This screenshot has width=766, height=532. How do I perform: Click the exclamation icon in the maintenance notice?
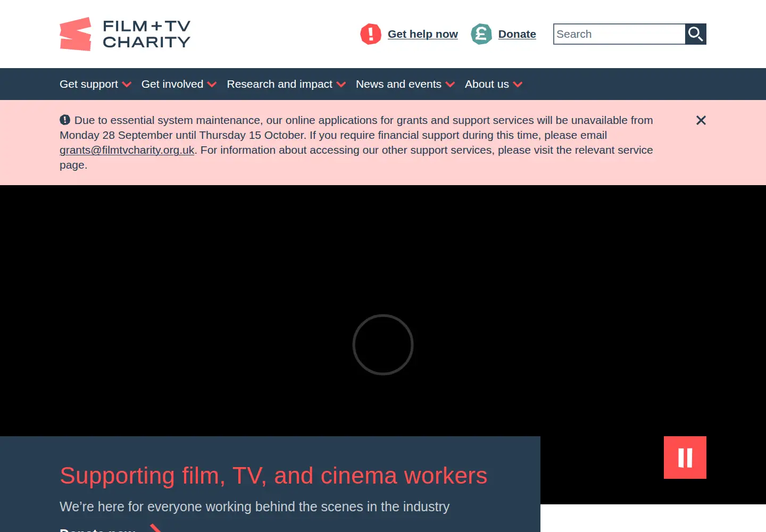(x=65, y=120)
